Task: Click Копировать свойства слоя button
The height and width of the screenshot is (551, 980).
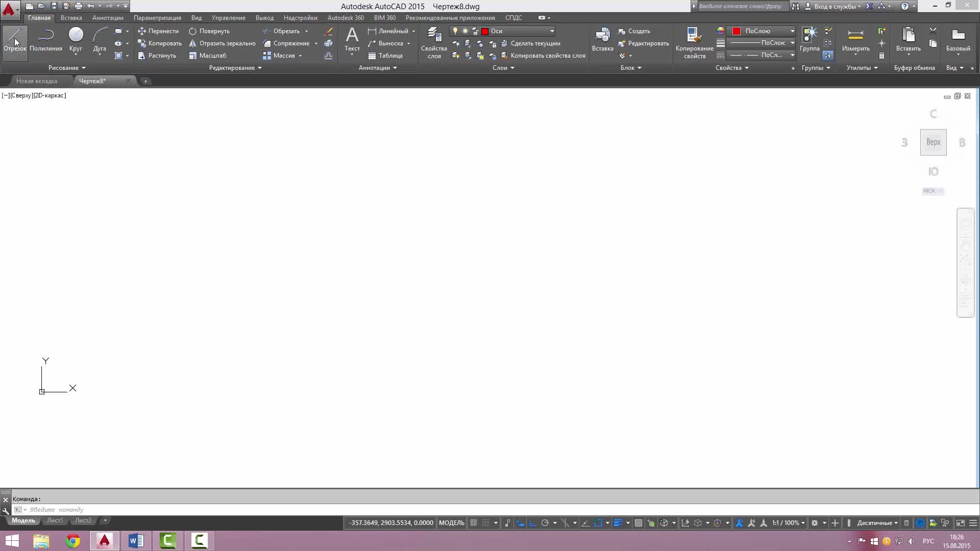Action: click(543, 56)
